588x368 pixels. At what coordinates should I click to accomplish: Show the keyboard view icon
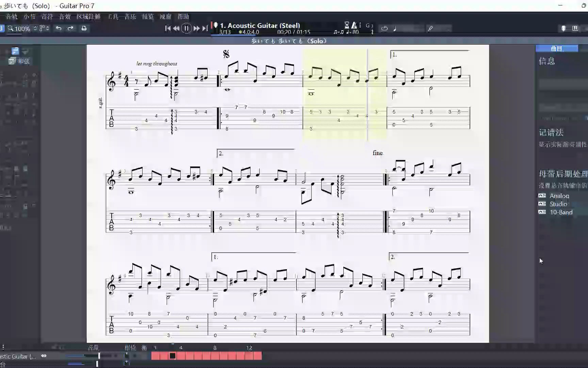(575, 29)
